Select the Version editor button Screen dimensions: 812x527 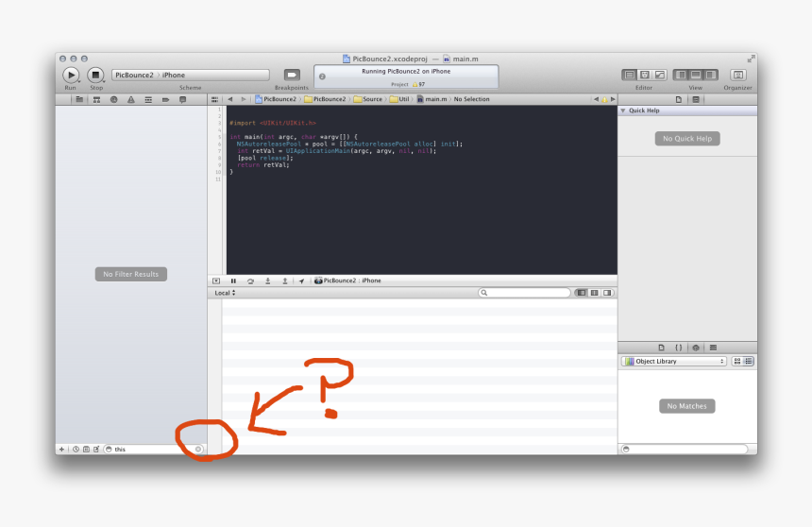click(x=660, y=76)
